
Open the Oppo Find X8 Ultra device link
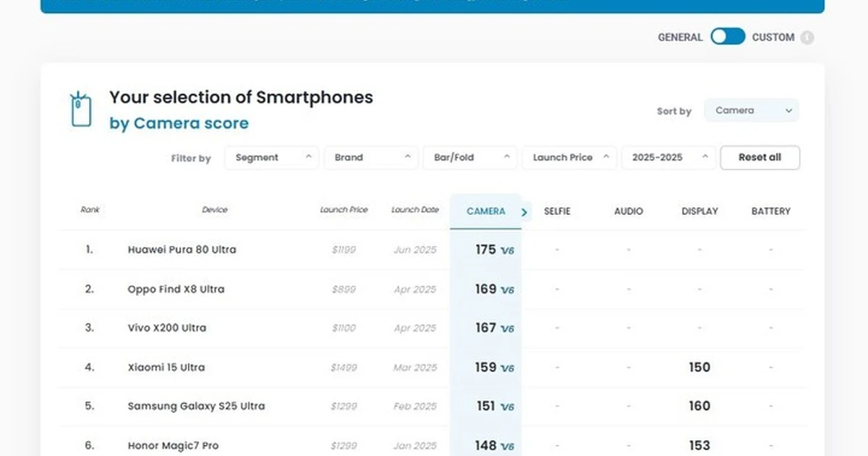[x=176, y=289]
